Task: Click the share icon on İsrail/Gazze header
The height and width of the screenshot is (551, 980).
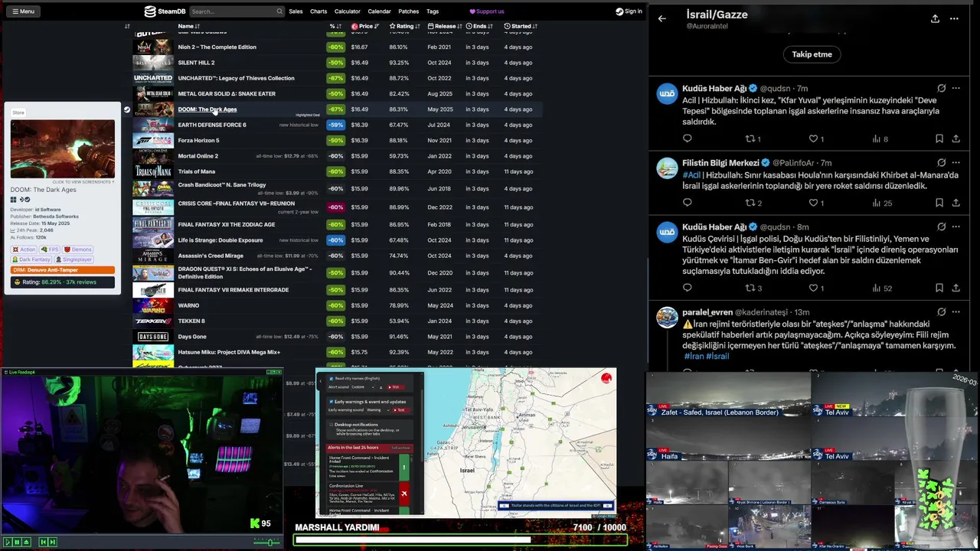Action: coord(935,18)
